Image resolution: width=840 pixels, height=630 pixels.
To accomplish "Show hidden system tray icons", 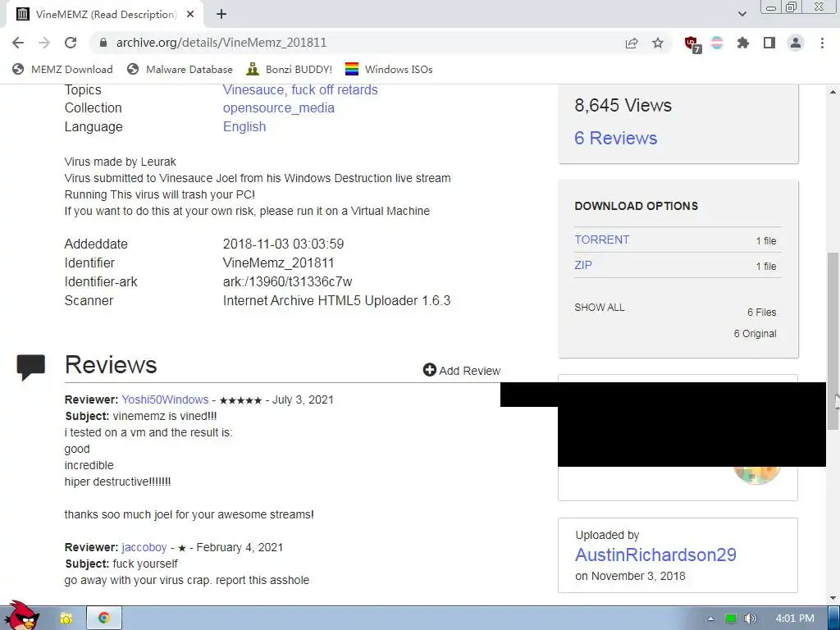I will click(x=710, y=619).
